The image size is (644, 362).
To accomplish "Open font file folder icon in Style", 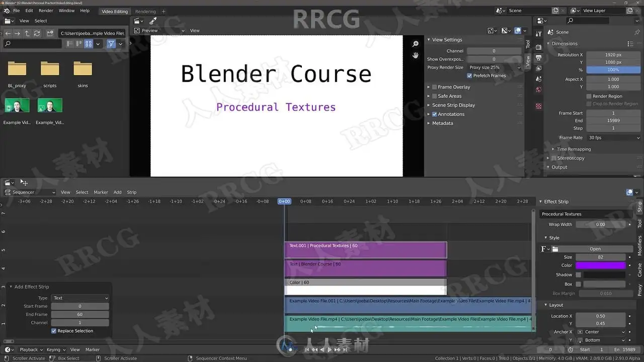I will click(555, 249).
